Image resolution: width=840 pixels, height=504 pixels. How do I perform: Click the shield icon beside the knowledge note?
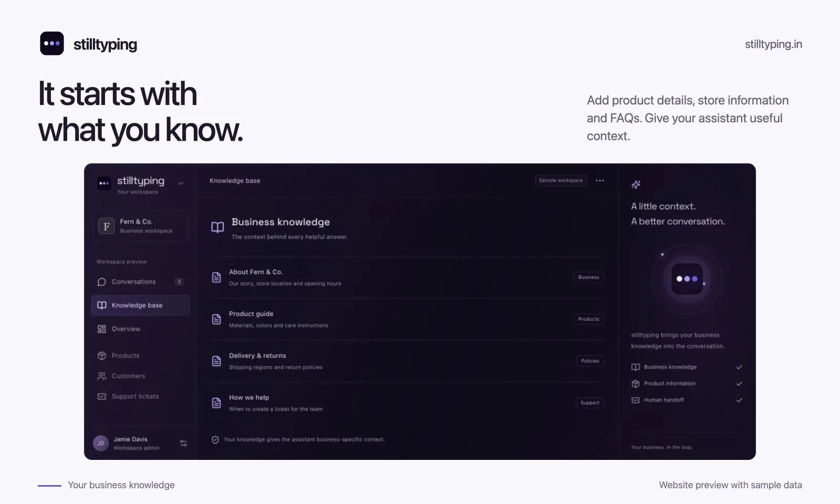215,440
